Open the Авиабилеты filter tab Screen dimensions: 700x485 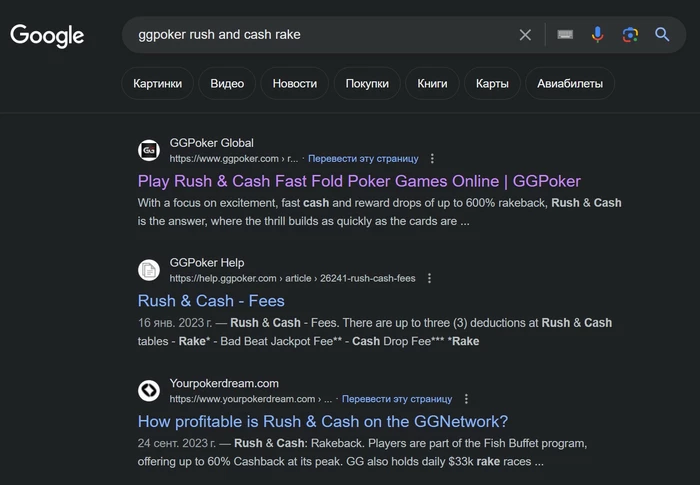pos(570,84)
